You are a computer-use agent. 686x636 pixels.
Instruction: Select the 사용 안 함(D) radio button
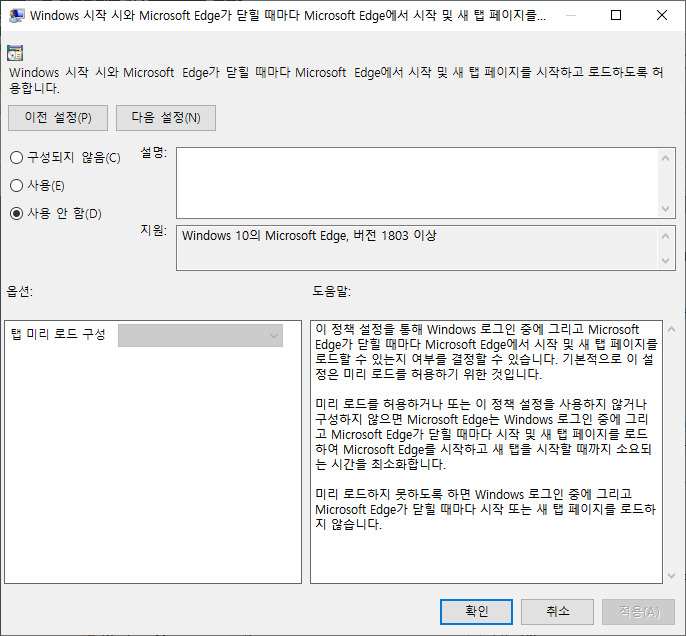[56, 213]
